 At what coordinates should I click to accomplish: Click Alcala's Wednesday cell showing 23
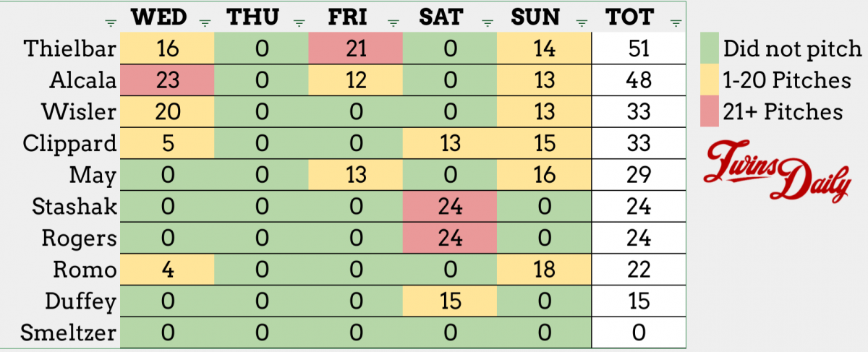click(166, 81)
